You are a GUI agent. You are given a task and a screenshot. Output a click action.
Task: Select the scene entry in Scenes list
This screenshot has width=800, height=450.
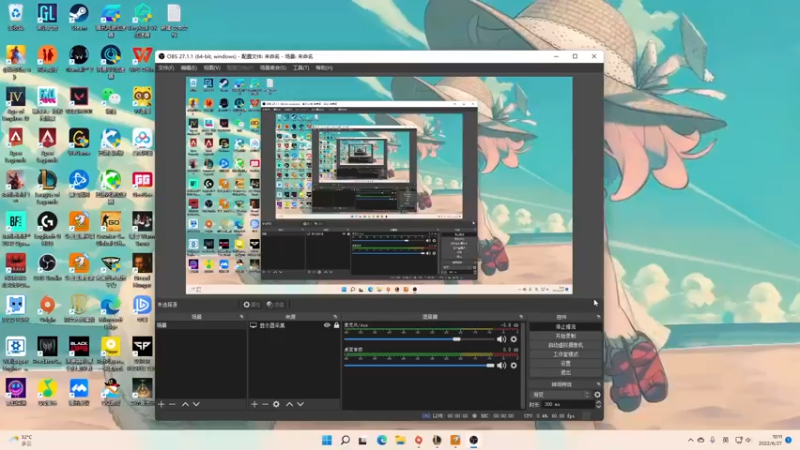pos(201,325)
